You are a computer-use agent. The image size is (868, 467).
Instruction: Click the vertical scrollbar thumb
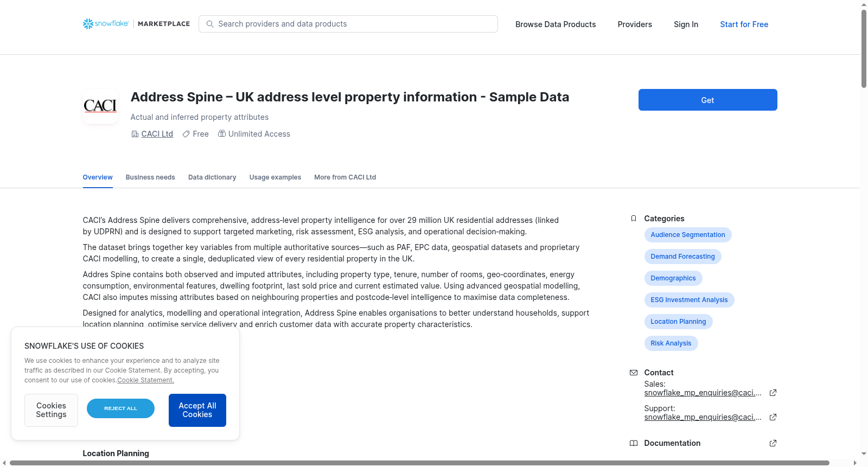(x=864, y=49)
